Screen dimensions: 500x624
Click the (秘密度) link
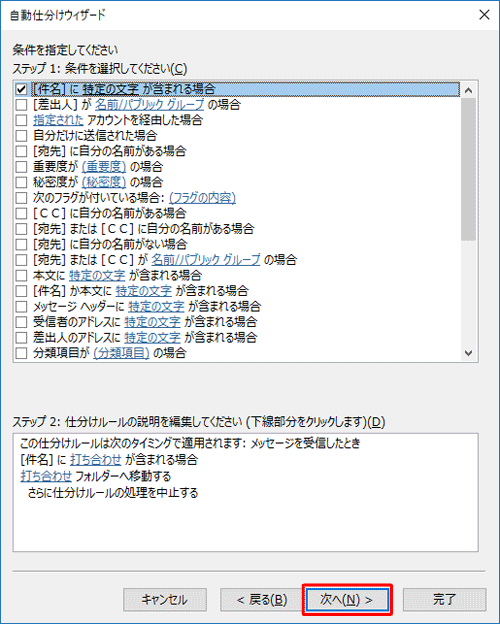pos(104,182)
